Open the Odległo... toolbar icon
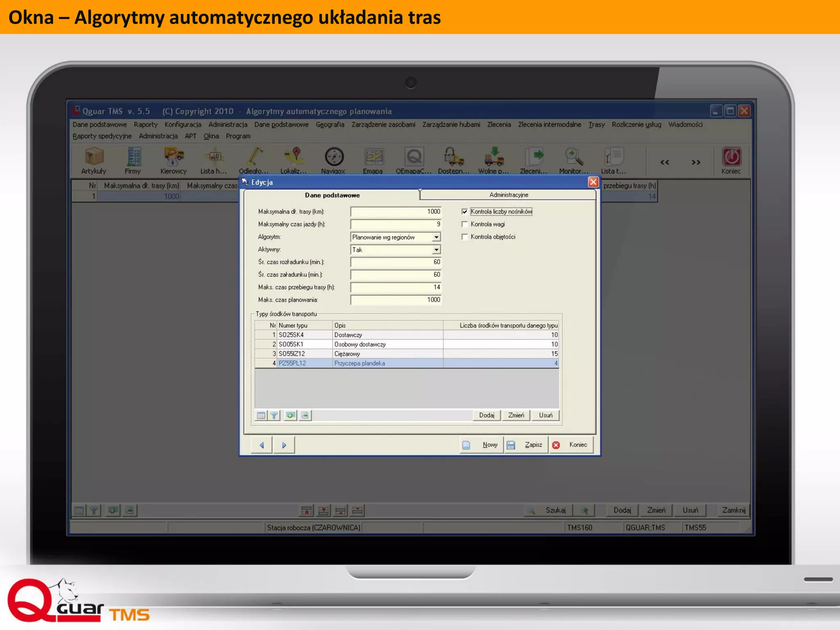This screenshot has width=840, height=630. (x=254, y=160)
